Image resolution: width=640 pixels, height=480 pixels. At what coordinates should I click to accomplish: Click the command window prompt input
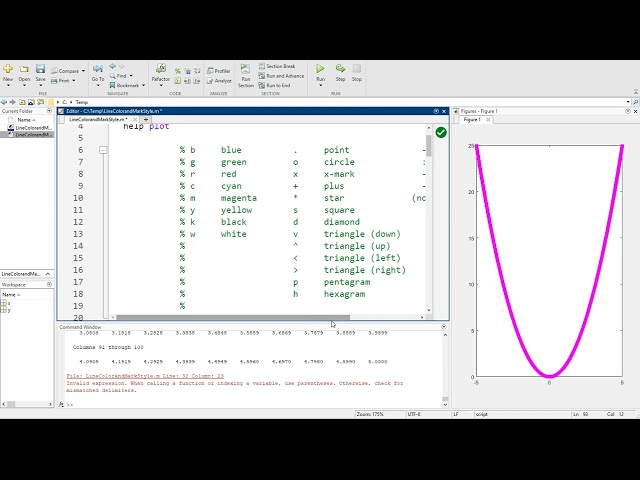click(x=257, y=404)
